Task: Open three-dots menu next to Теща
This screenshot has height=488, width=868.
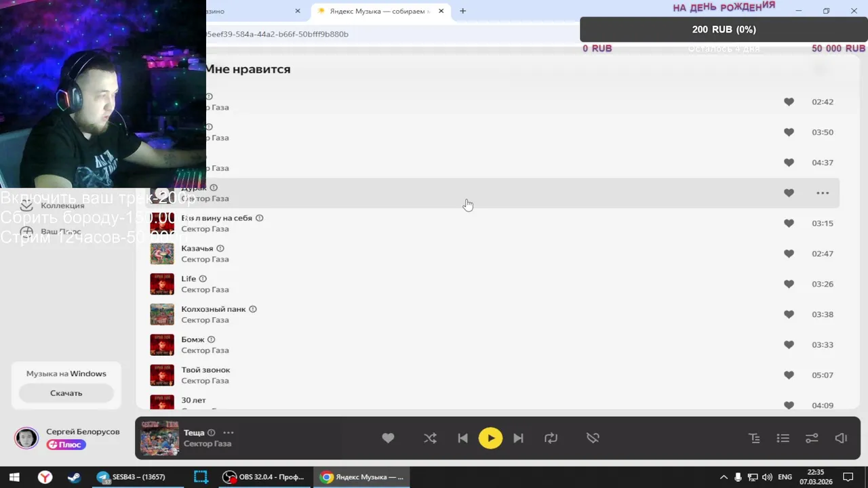Action: click(228, 432)
